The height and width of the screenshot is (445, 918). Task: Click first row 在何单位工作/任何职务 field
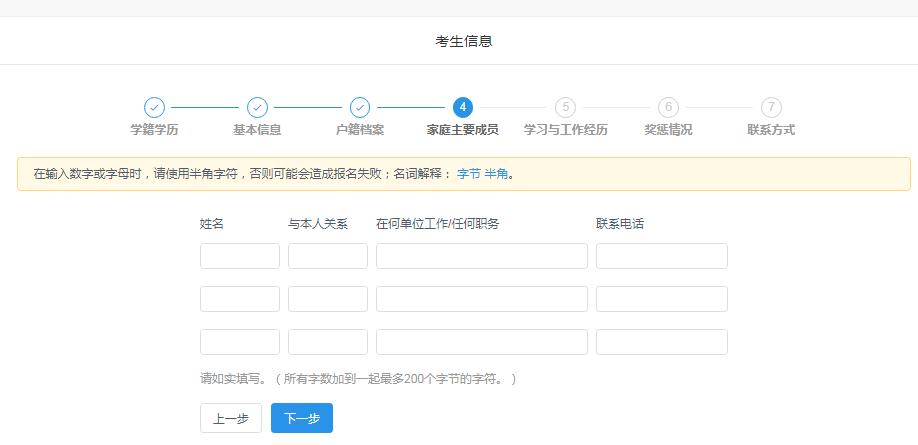482,256
